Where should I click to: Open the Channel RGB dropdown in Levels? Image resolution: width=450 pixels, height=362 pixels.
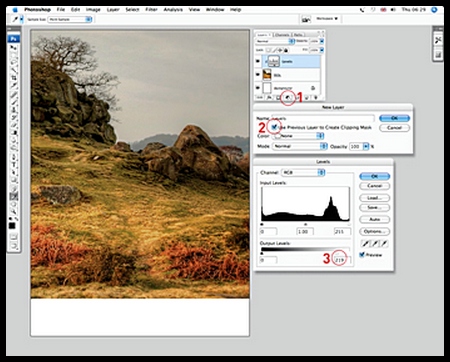(303, 172)
